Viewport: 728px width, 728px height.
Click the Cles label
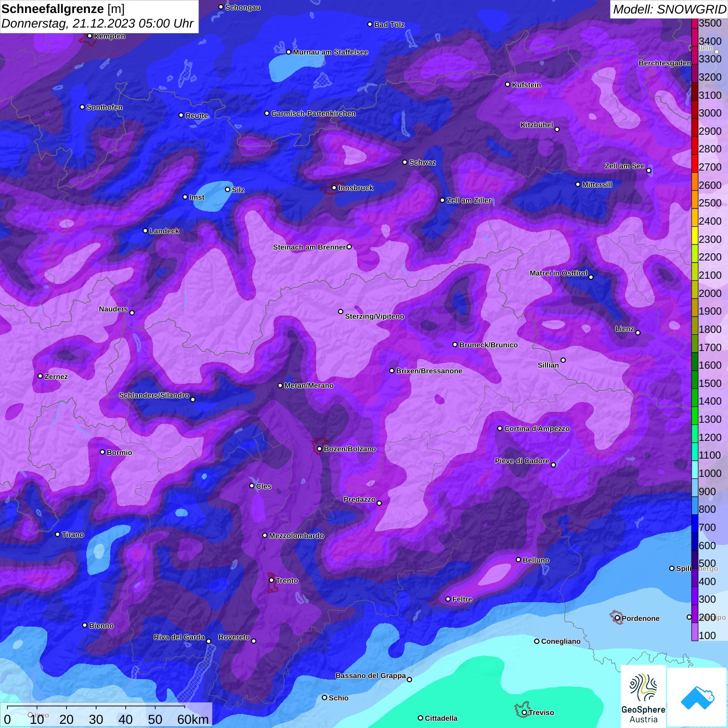[264, 486]
